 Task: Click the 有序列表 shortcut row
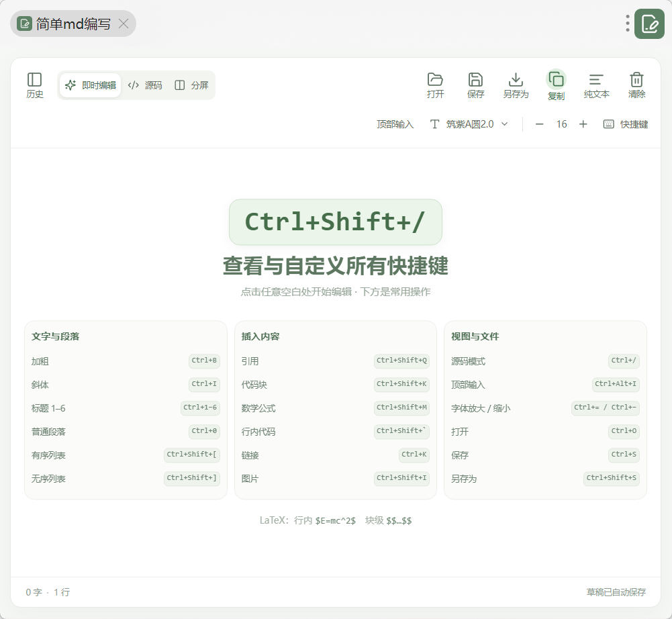[x=126, y=455]
